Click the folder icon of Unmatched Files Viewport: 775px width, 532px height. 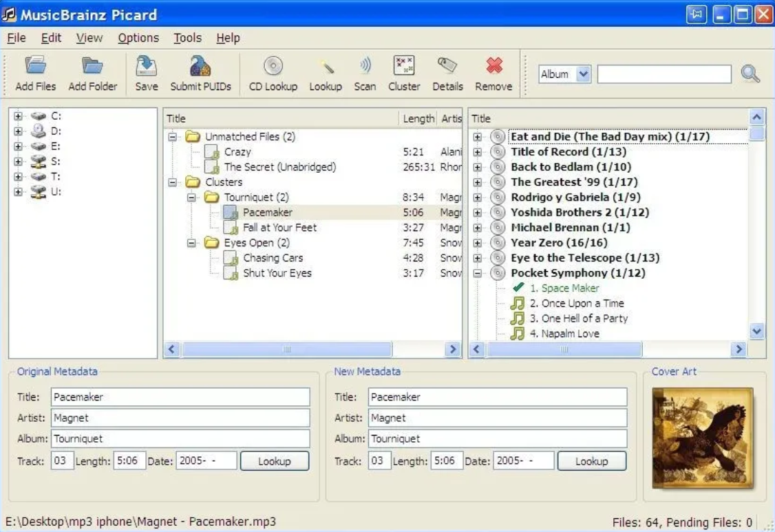[x=193, y=136]
